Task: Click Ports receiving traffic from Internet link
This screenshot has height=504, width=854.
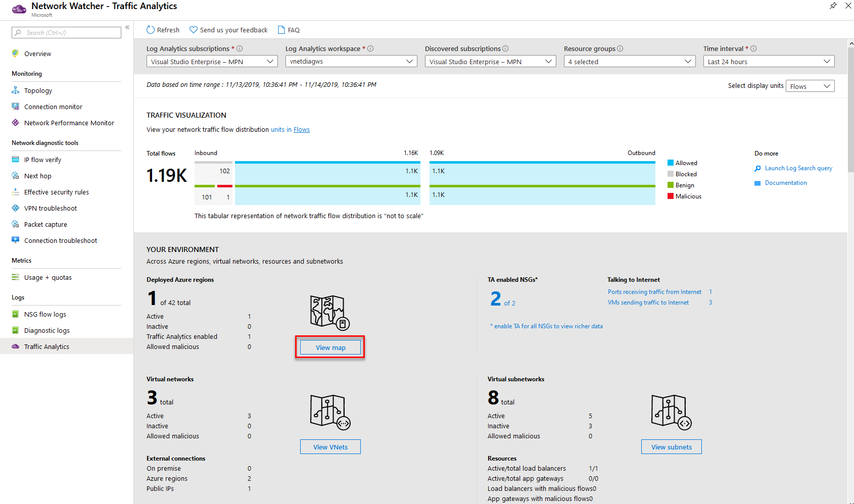Action: [654, 292]
